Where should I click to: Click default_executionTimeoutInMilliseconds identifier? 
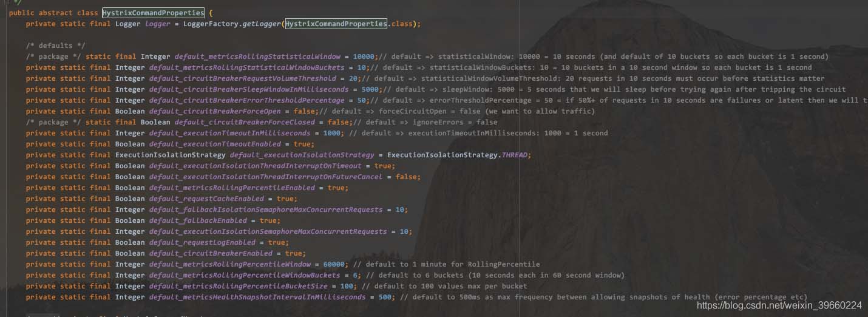point(229,133)
